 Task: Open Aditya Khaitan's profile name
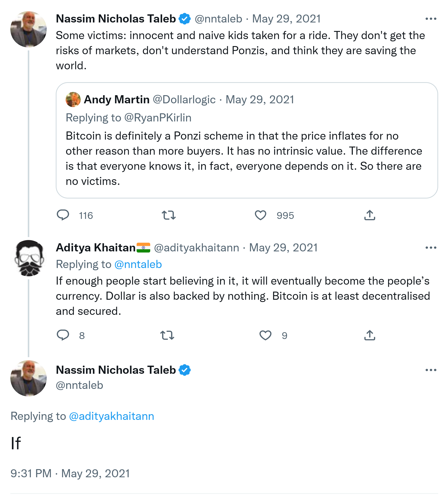pos(95,248)
